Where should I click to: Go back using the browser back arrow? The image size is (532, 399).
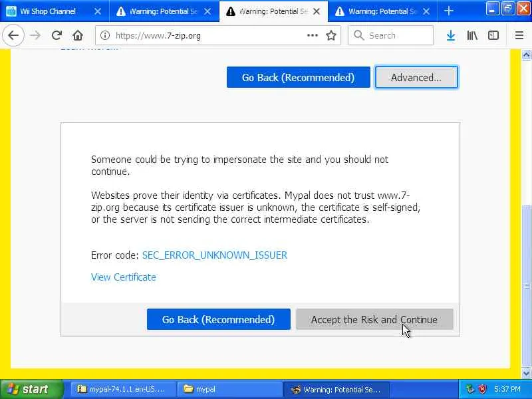pyautogui.click(x=13, y=35)
